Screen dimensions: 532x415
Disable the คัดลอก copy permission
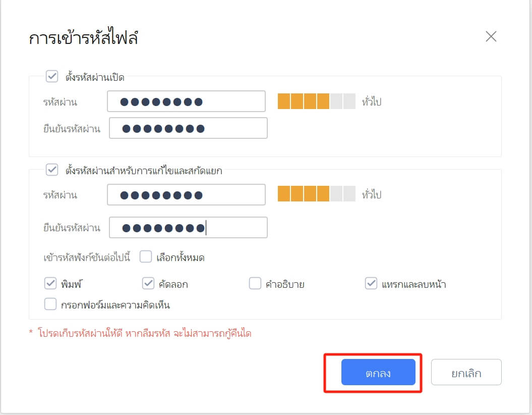click(x=148, y=283)
